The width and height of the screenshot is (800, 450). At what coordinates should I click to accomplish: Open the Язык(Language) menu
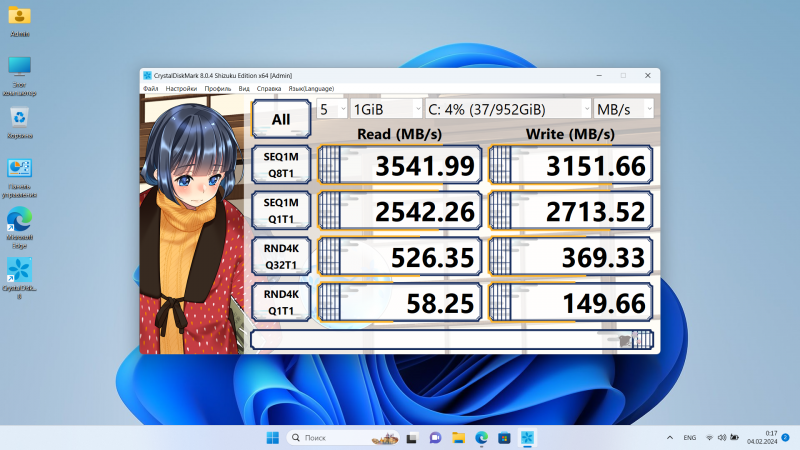[x=311, y=89]
